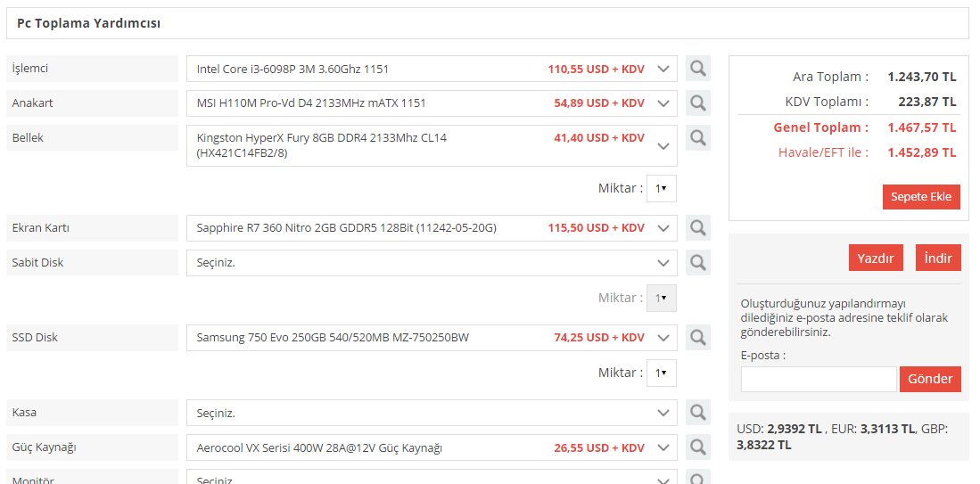Open the Monitör selection dropdown
This screenshot has width=980, height=484.
[x=432, y=477]
